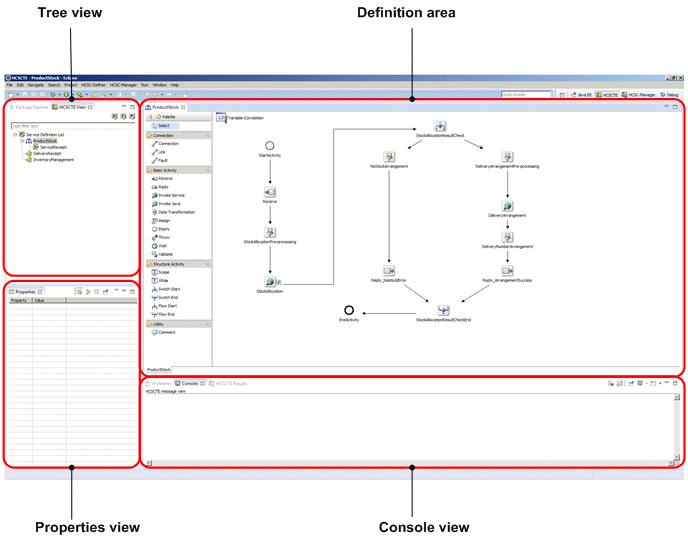Pick the Invoke Java activity
Viewport: 688px width, 539px height.
point(166,204)
